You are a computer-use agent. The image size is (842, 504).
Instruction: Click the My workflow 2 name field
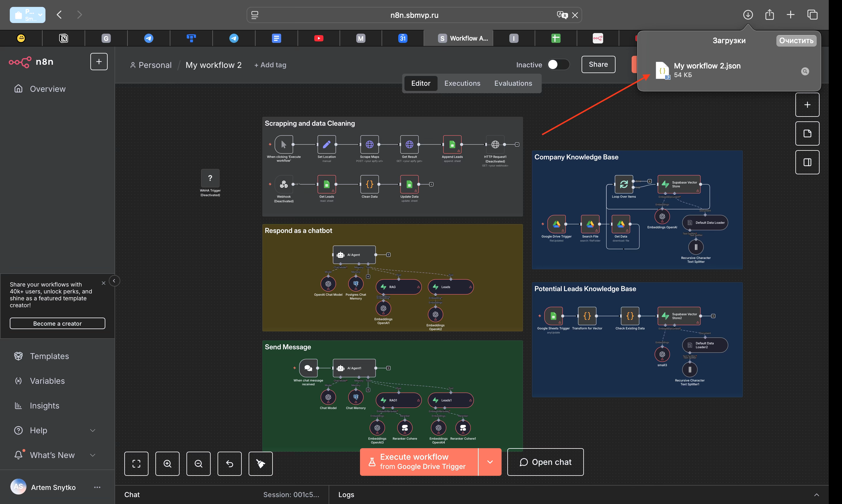(213, 65)
